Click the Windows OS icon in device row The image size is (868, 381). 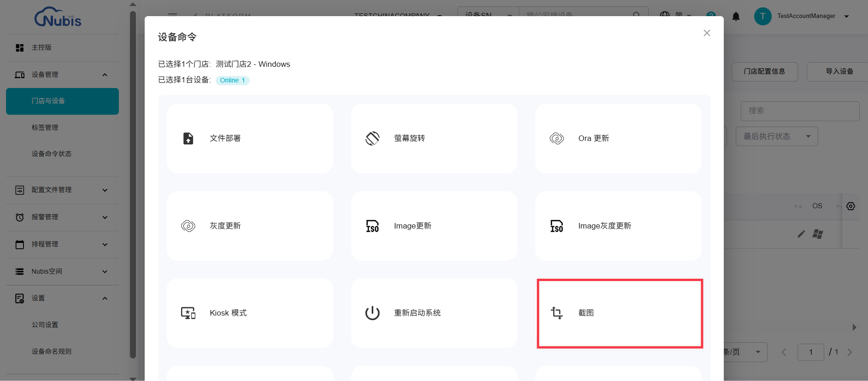818,234
